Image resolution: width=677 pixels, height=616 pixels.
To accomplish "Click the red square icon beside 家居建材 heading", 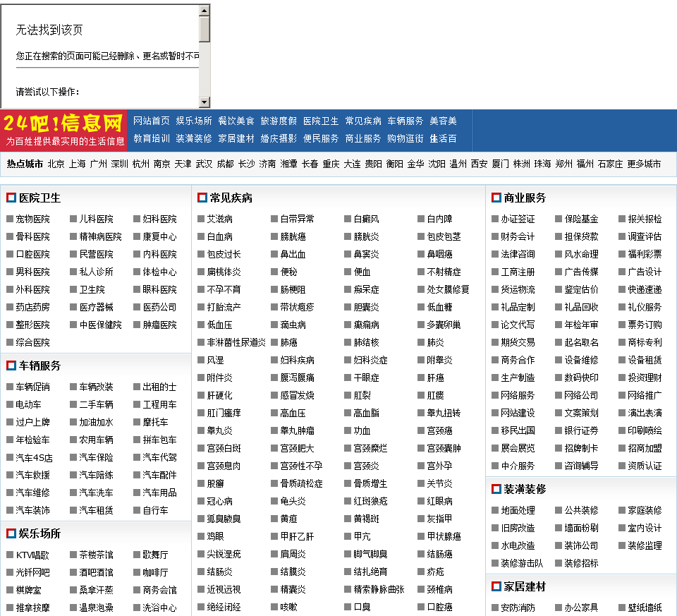I will [x=496, y=586].
